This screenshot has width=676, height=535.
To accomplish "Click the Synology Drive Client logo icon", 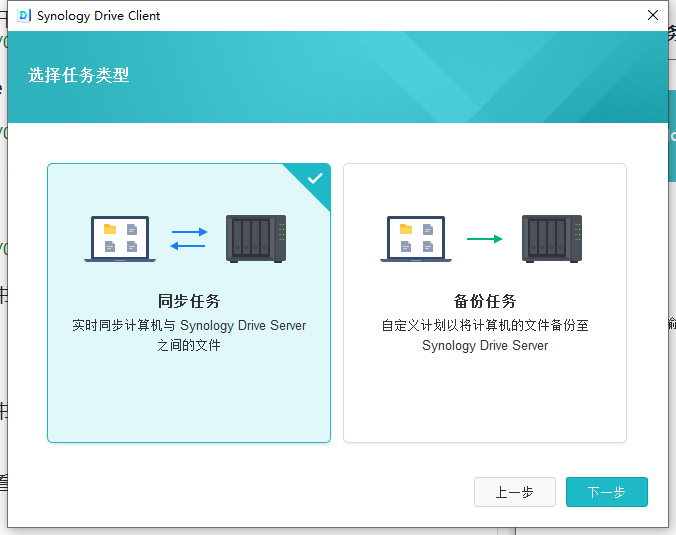I will 24,16.
